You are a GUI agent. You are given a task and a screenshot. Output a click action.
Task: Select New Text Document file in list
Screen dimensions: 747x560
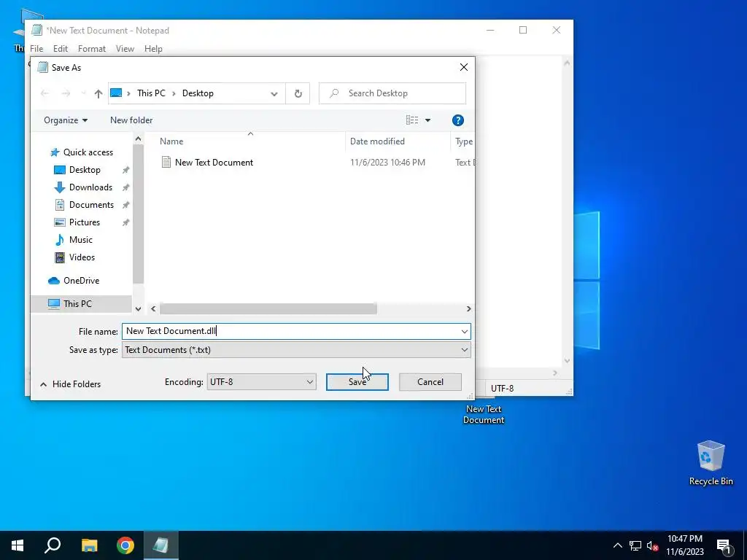pyautogui.click(x=214, y=163)
